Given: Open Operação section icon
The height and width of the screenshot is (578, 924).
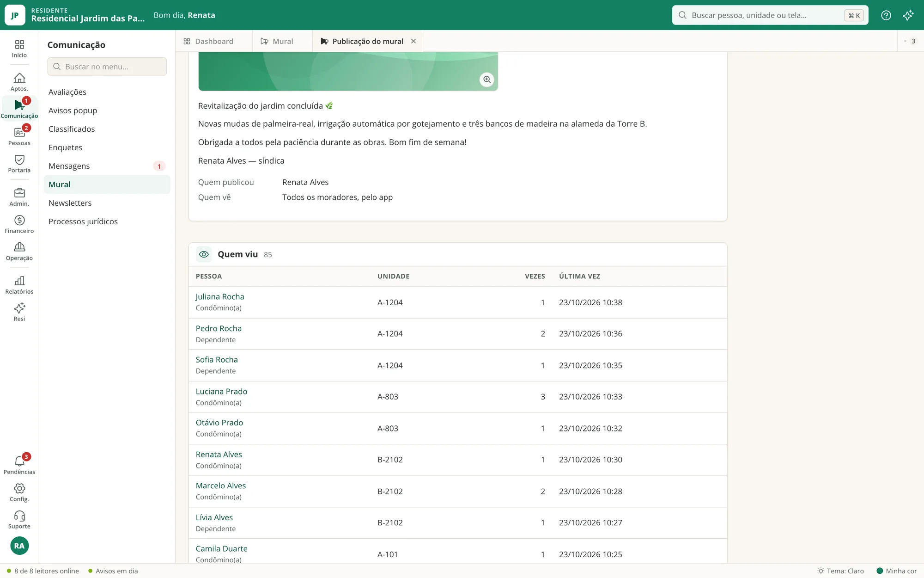Looking at the screenshot, I should (x=19, y=252).
